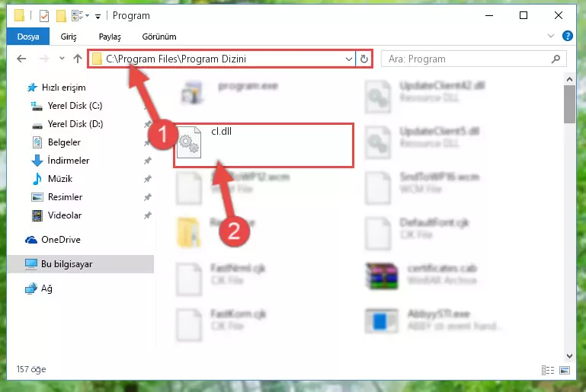Screen dimensions: 586x392
Task: Open Yerel Disk (D:) in sidebar
Action: 75,124
